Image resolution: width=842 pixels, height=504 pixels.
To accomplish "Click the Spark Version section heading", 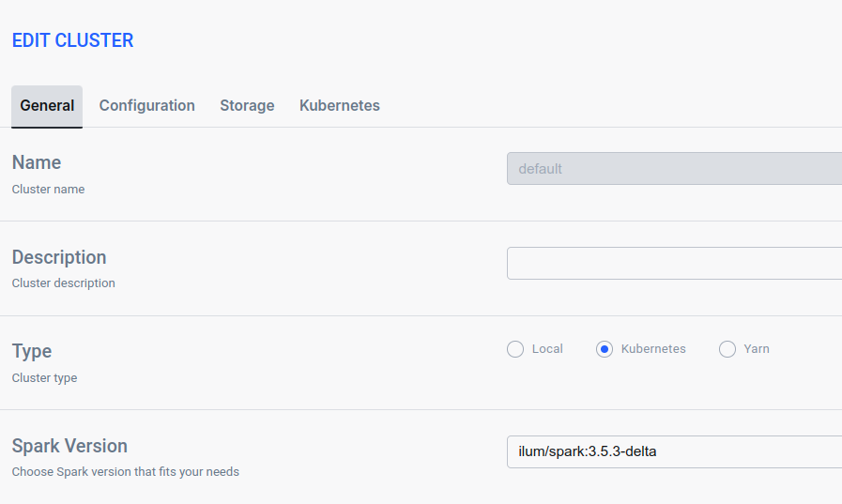I will pyautogui.click(x=69, y=446).
